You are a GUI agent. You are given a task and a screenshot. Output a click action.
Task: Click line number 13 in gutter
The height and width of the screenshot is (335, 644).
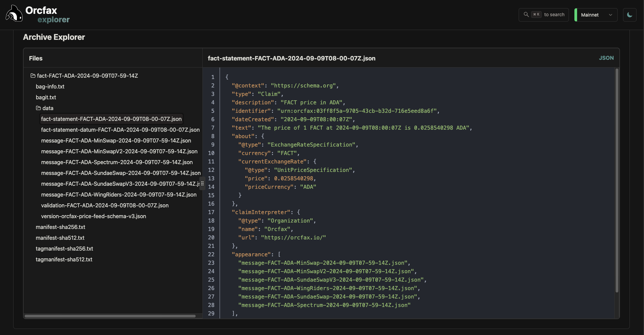coord(211,178)
